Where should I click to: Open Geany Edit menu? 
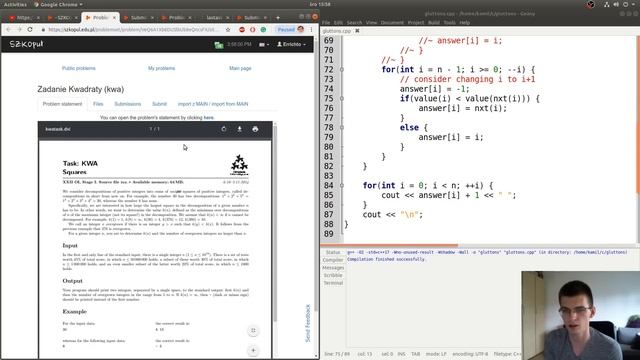tap(338, 22)
